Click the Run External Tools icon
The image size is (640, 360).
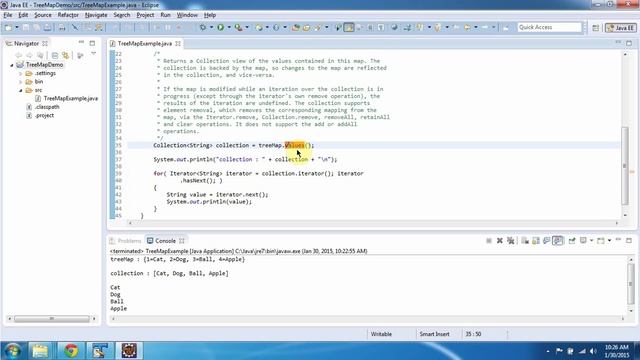(x=238, y=27)
